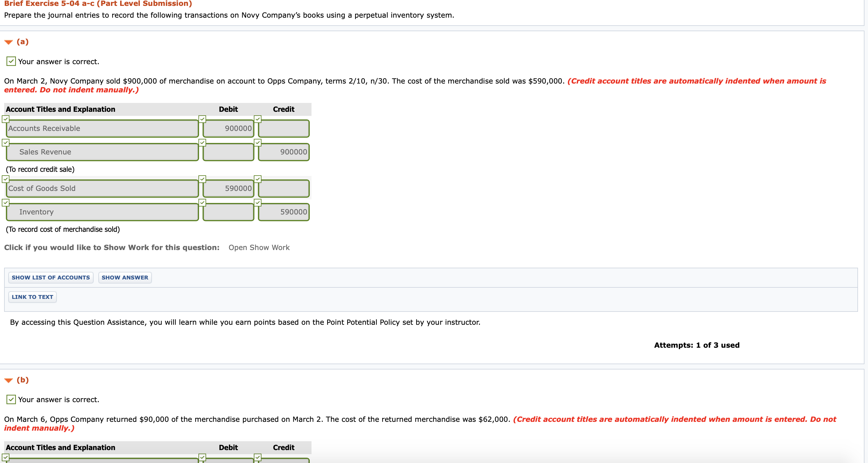
Task: Click checkmark beside Sales Revenue row
Action: [5, 143]
